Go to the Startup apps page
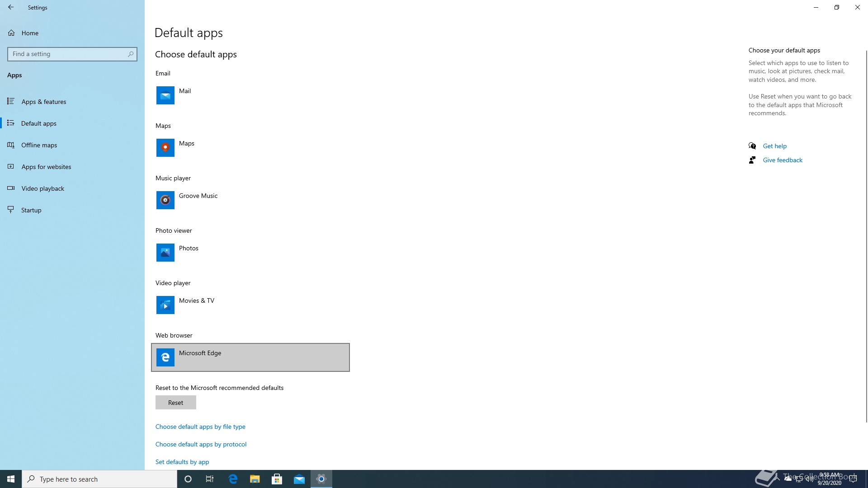Viewport: 868px width, 488px height. (31, 210)
